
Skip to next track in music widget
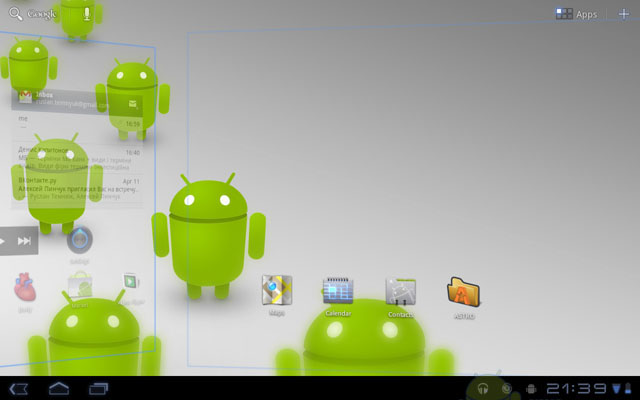pos(24,241)
